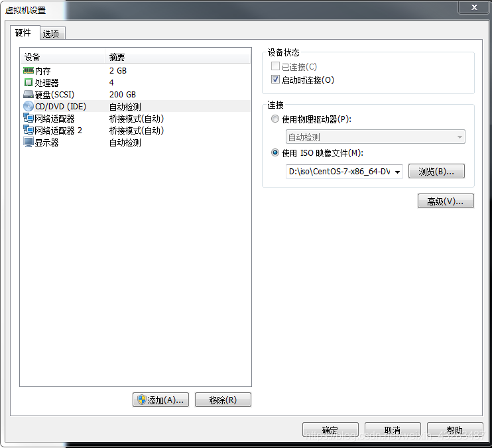The image size is (492, 448).
Task: Click 桥接模式(自动) for first network adapter
Action: 137,119
